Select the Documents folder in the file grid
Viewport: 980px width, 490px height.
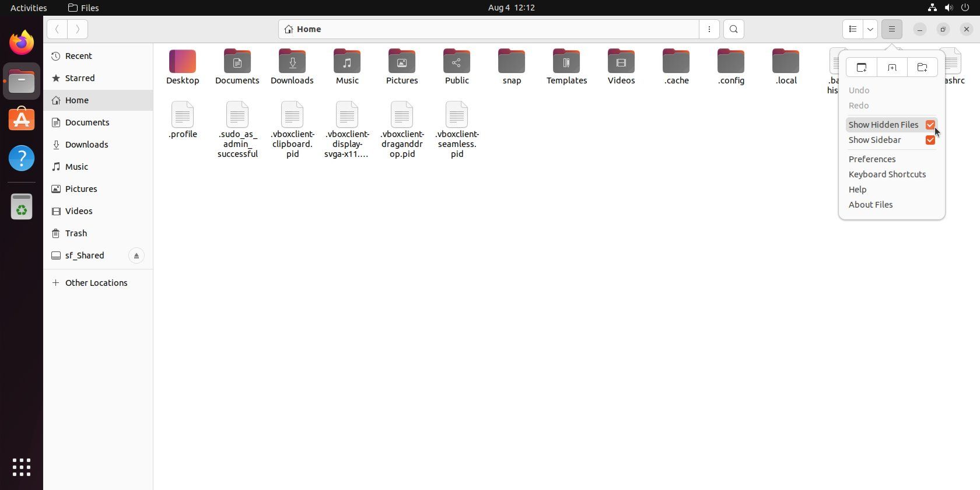click(237, 67)
